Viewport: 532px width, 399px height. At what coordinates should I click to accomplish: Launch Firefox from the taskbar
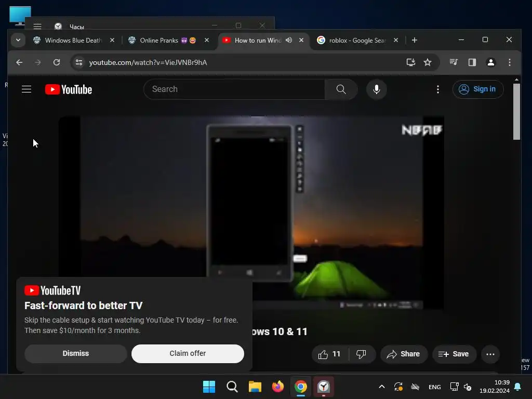pyautogui.click(x=278, y=387)
